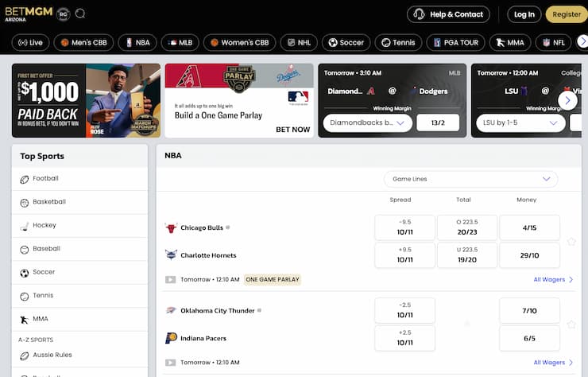
Task: Pick Under 223.5 total at 19/20
Action: click(x=467, y=255)
